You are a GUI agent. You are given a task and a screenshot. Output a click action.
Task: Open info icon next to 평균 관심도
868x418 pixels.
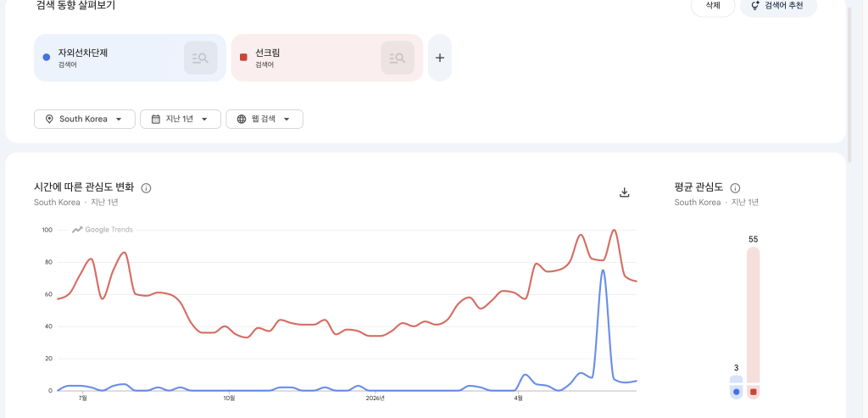pos(735,187)
